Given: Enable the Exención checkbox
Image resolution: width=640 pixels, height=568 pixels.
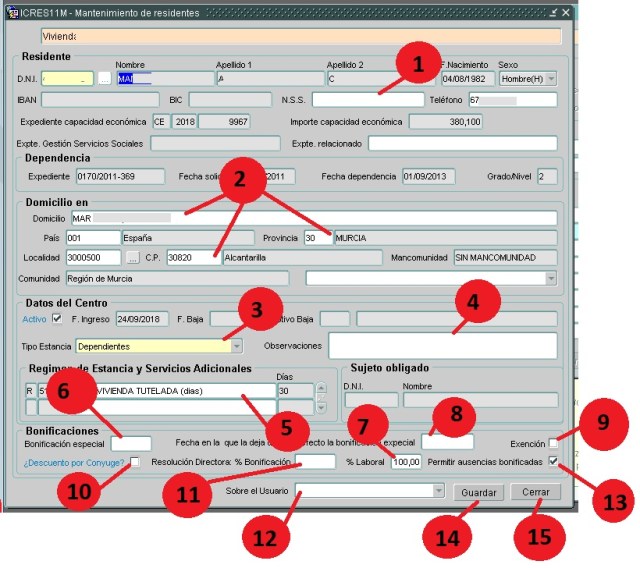Looking at the screenshot, I should (554, 442).
